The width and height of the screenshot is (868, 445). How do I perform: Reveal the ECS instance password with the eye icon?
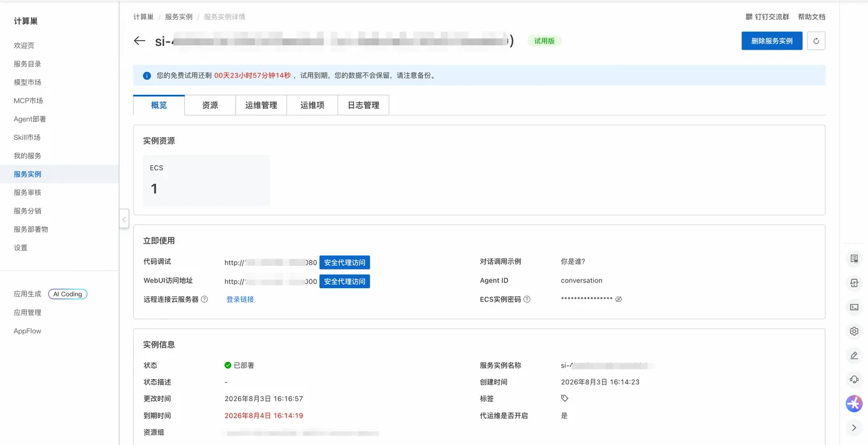pos(618,299)
